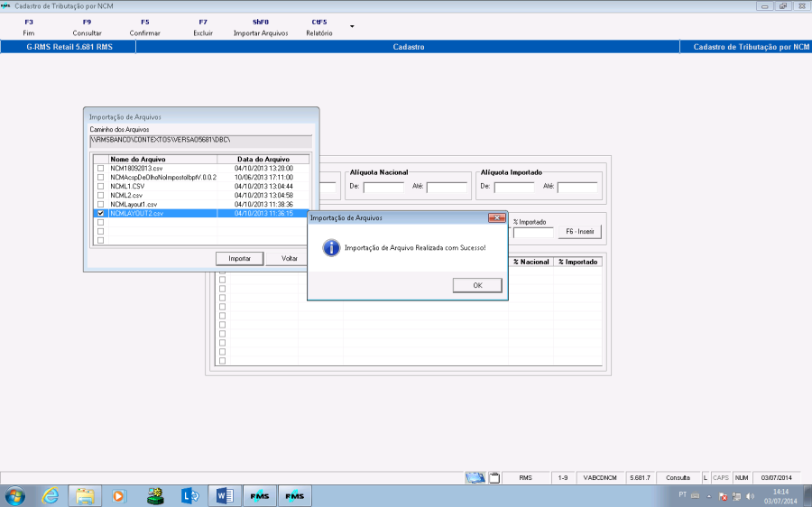
Task: Show hidden tray icons arrow
Action: pos(709,496)
